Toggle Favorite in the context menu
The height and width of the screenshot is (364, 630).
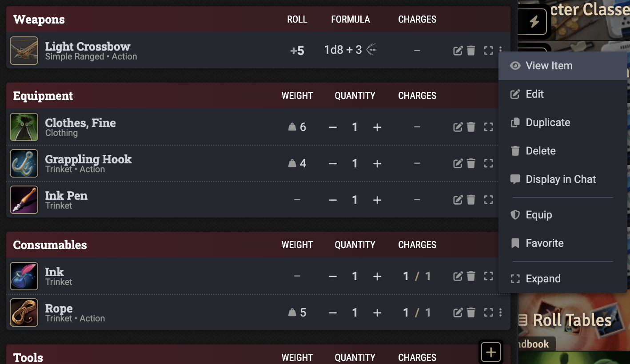(544, 243)
